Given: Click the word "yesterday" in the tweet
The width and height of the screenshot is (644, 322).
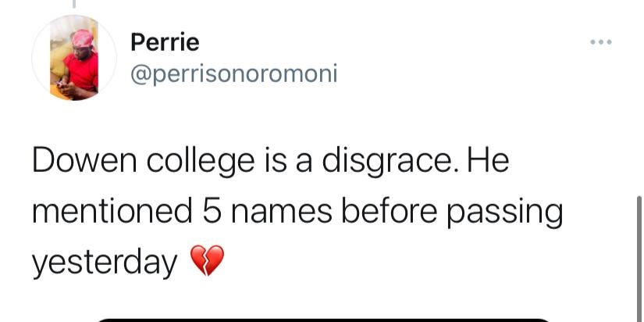Looking at the screenshot, I should pos(104,263).
